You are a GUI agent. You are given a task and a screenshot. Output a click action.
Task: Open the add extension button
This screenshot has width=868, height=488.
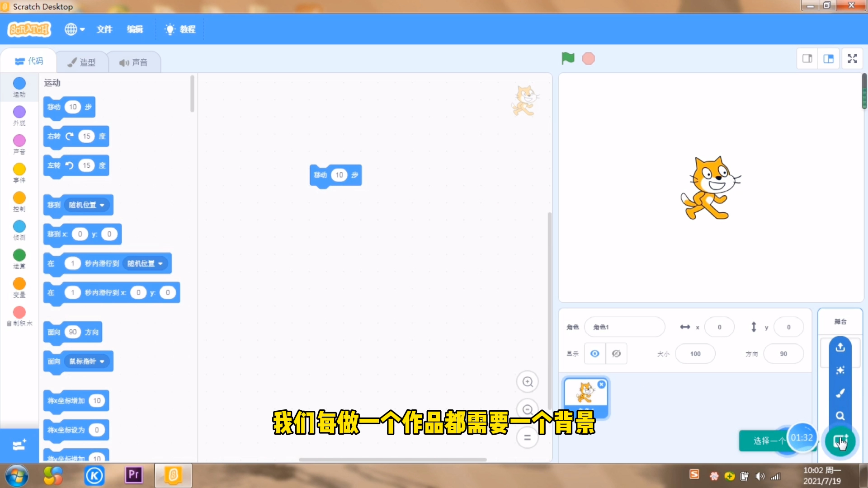coord(19,446)
